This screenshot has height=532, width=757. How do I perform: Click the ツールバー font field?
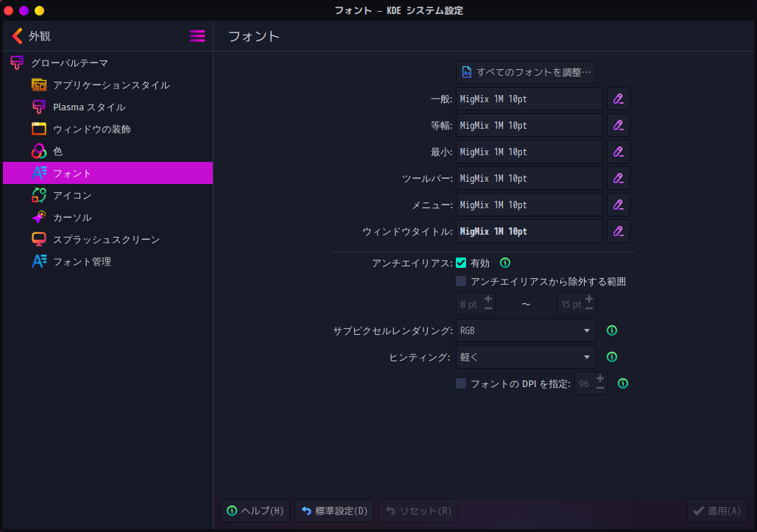[529, 179]
